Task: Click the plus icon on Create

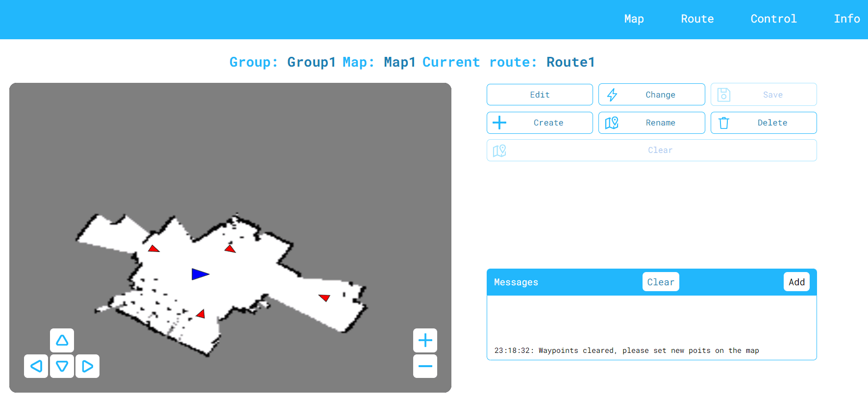Action: 499,123
